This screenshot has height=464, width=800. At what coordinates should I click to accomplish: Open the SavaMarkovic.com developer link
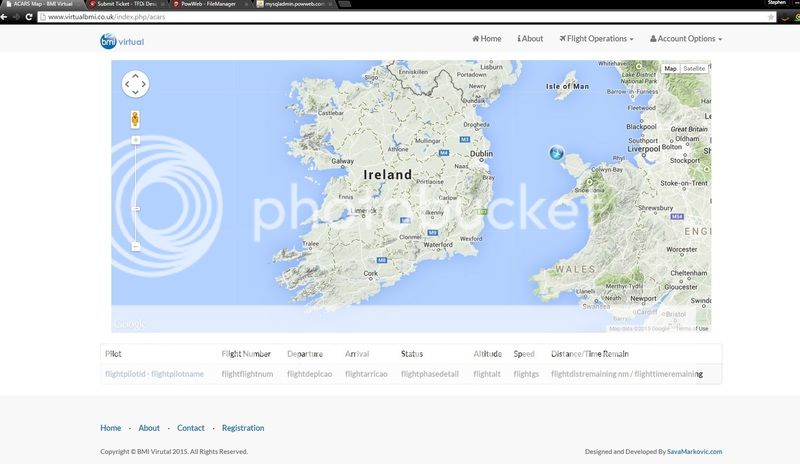(694, 452)
